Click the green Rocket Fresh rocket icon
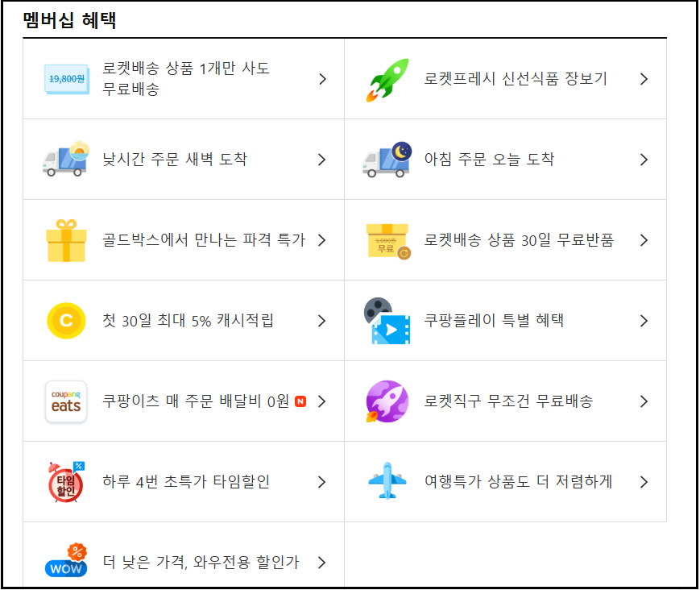This screenshot has height=590, width=700. point(387,80)
